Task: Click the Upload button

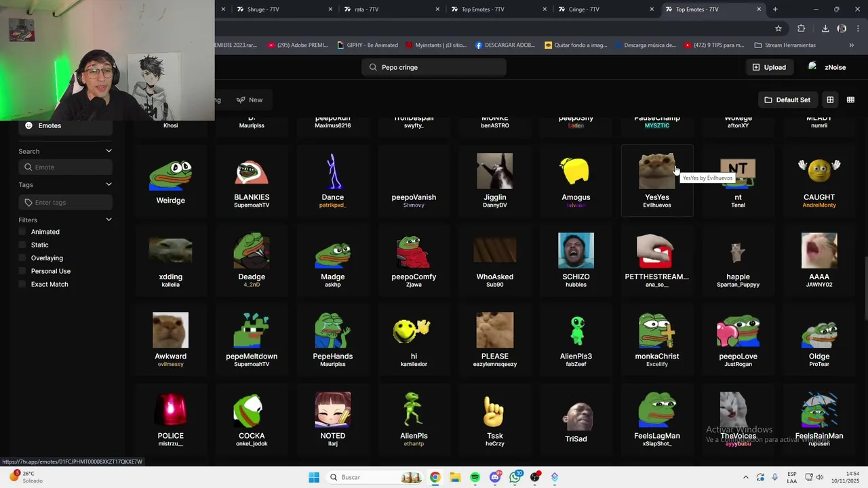Action: (769, 67)
